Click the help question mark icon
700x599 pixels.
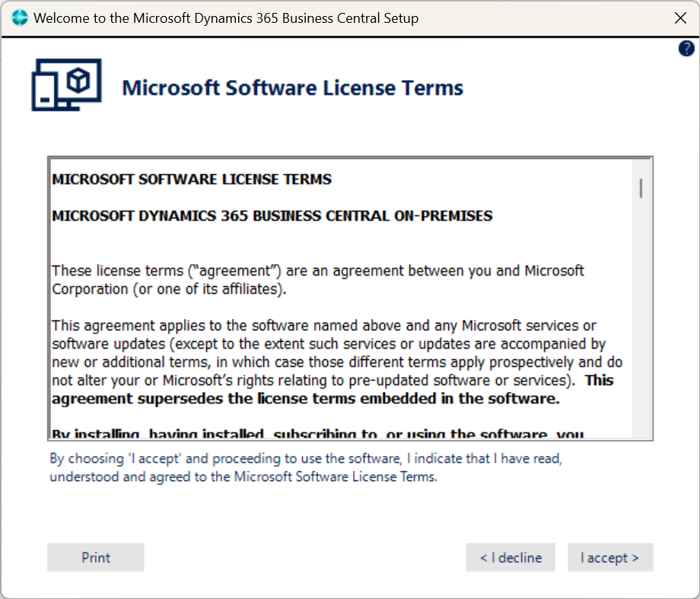coord(686,49)
